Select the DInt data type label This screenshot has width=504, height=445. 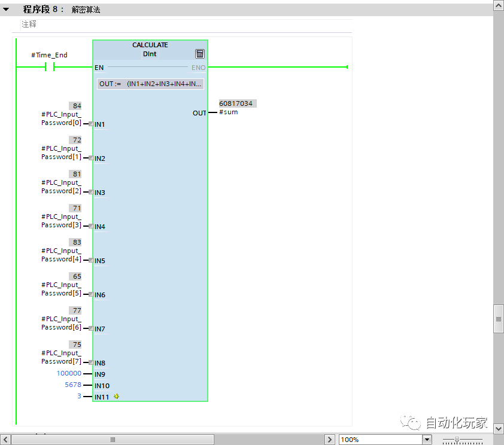click(x=150, y=54)
